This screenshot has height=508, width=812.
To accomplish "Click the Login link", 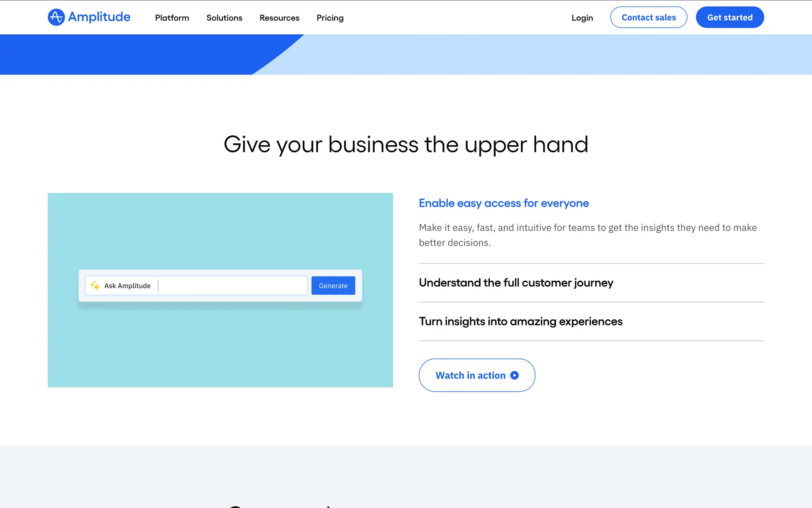I will (x=582, y=18).
